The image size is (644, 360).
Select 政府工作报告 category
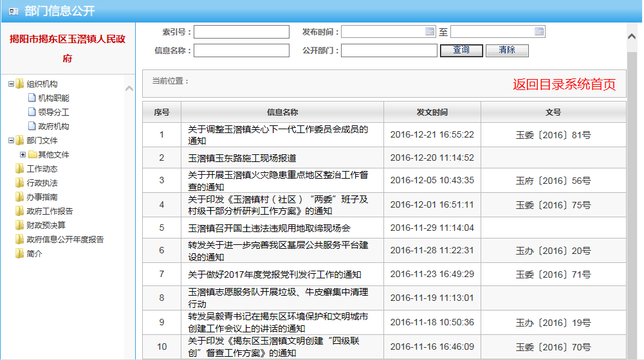point(50,212)
